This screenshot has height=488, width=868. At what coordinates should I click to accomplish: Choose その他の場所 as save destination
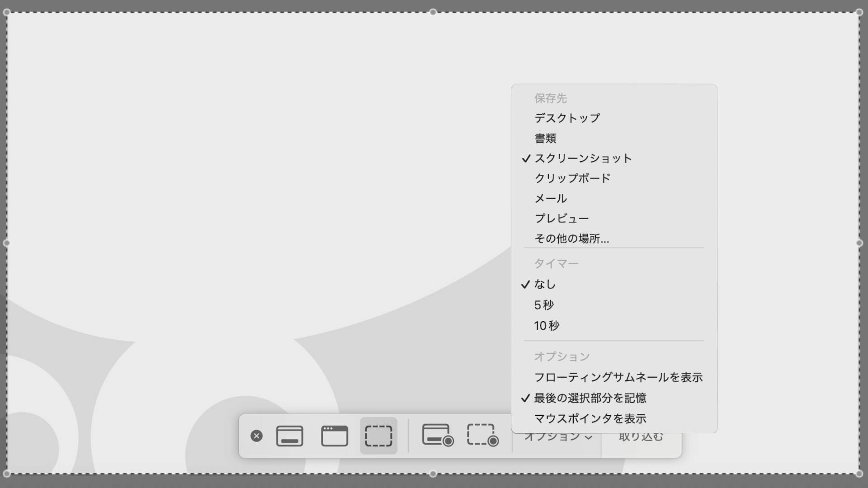pyautogui.click(x=571, y=238)
